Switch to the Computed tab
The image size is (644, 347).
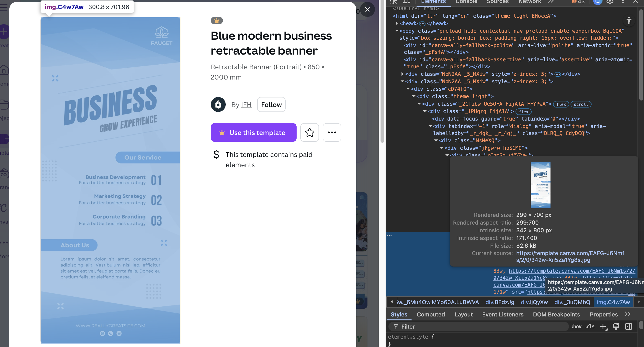[430, 315]
